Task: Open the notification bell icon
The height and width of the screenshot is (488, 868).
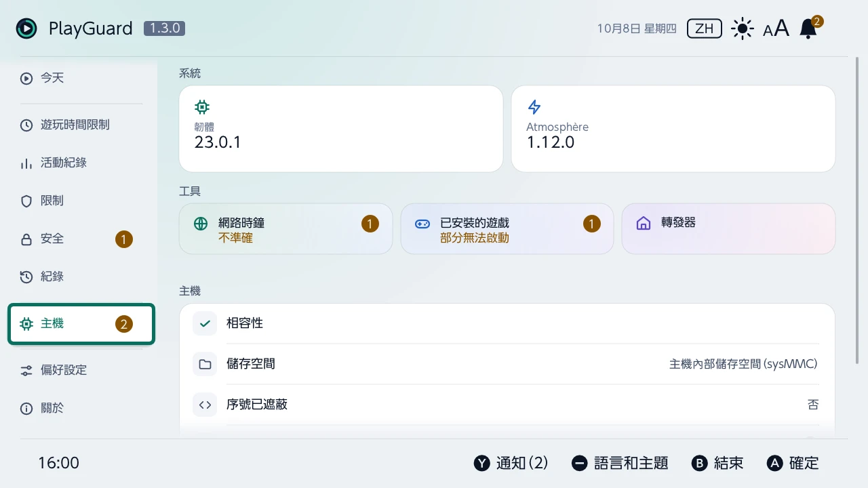Action: tap(808, 28)
